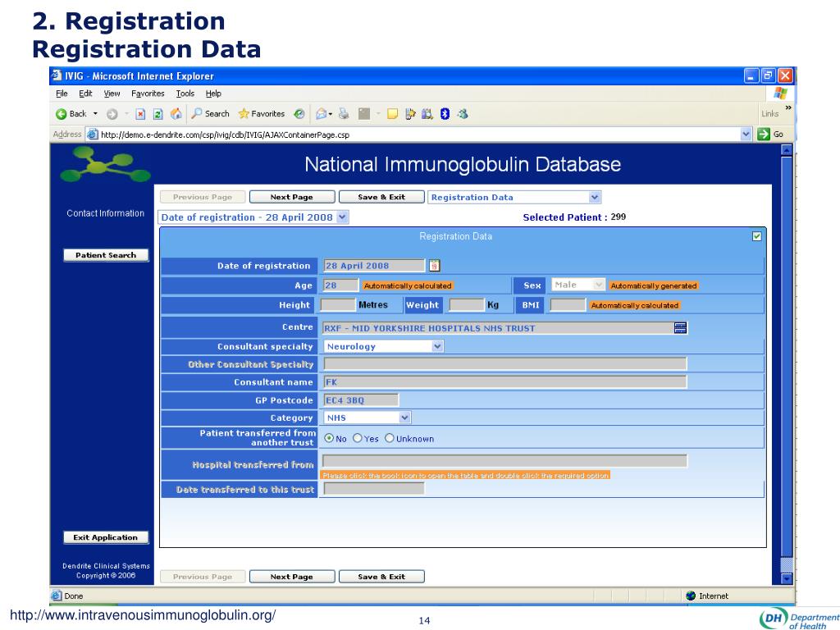Open the Tools menu
This screenshot has height=630, width=840.
tap(185, 94)
